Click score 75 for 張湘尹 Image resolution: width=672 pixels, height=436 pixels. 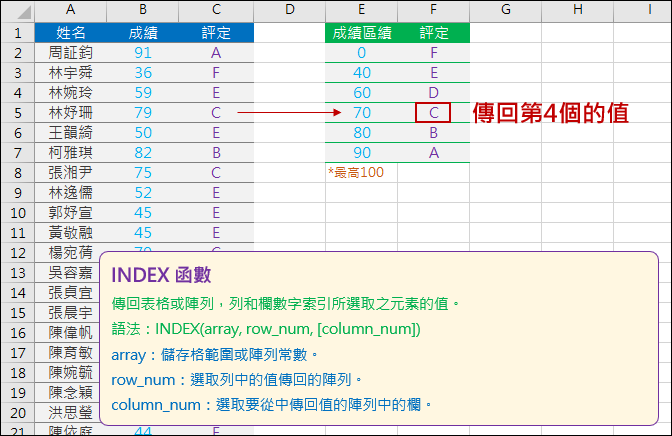coord(143,173)
